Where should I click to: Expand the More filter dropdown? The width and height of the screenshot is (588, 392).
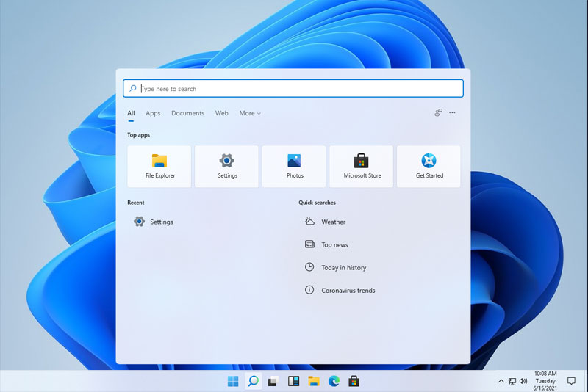(250, 113)
